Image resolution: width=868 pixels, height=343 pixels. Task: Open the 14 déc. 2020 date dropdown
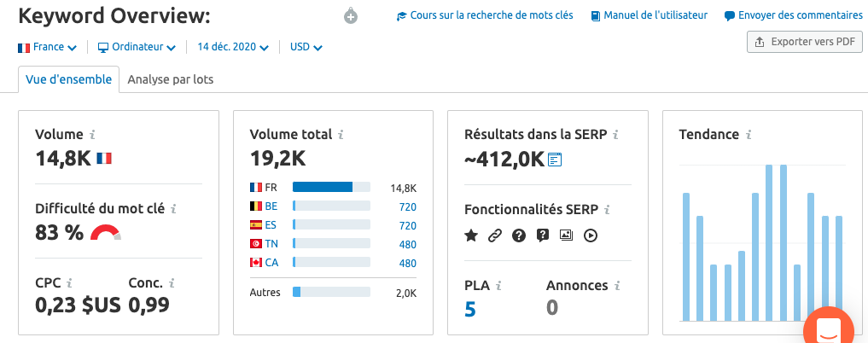[233, 47]
